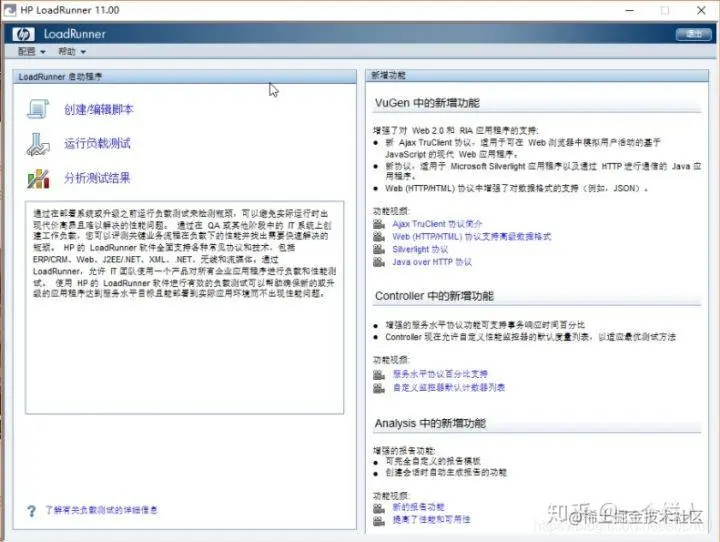
Task: Click video icon beside 新的报告功能
Action: coord(379,508)
